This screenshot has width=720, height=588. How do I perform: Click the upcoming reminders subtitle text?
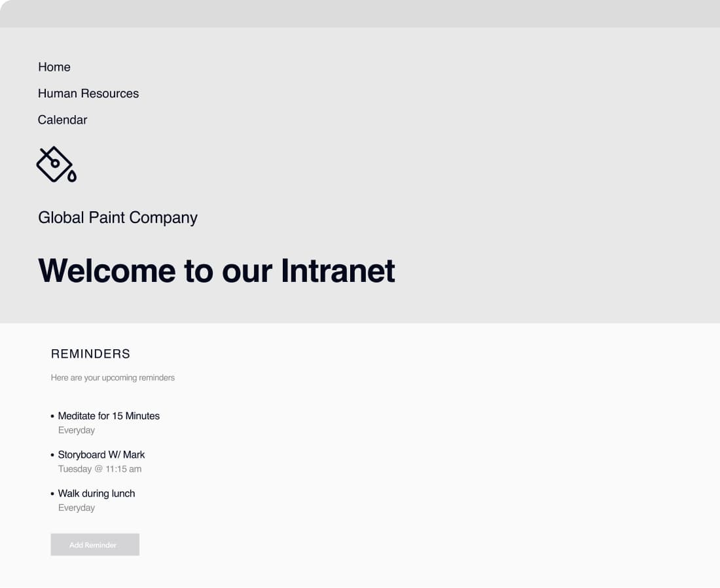point(113,377)
